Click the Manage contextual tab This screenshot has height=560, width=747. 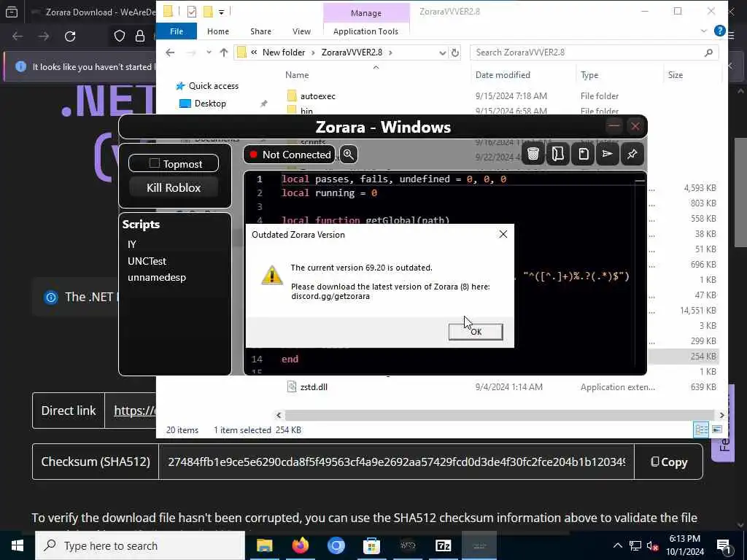366,13
